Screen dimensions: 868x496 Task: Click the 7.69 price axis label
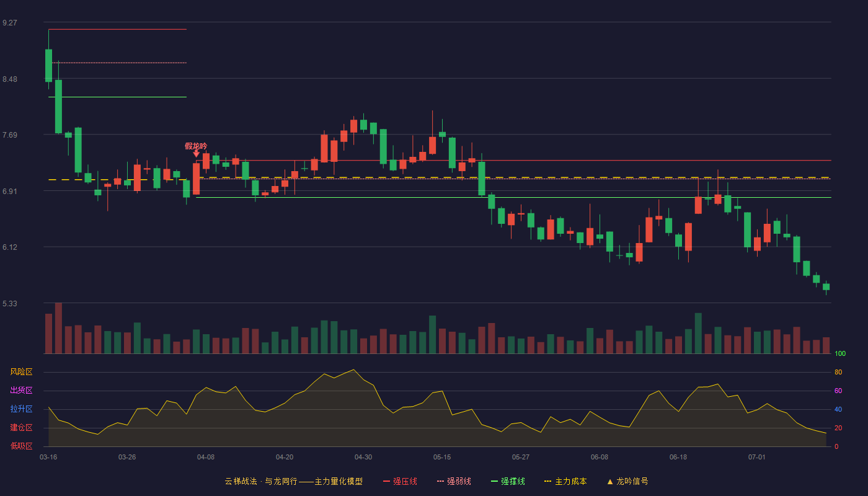coord(10,135)
